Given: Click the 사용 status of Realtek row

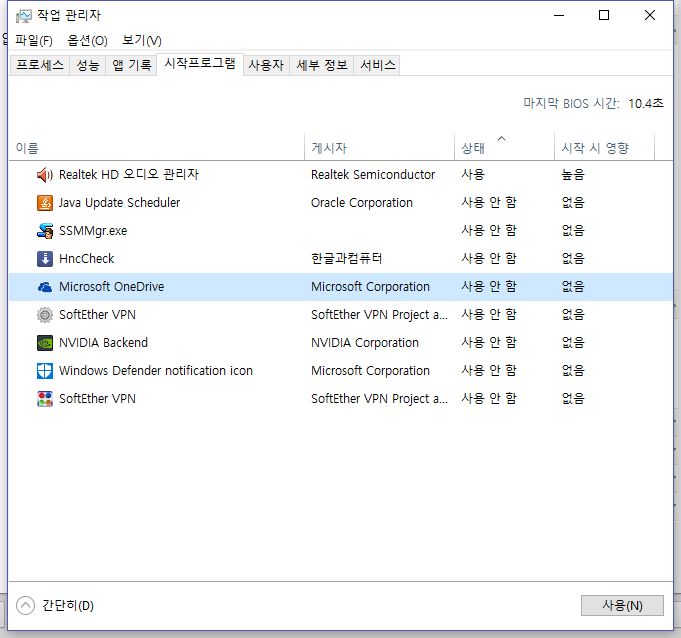Looking at the screenshot, I should pyautogui.click(x=473, y=175).
